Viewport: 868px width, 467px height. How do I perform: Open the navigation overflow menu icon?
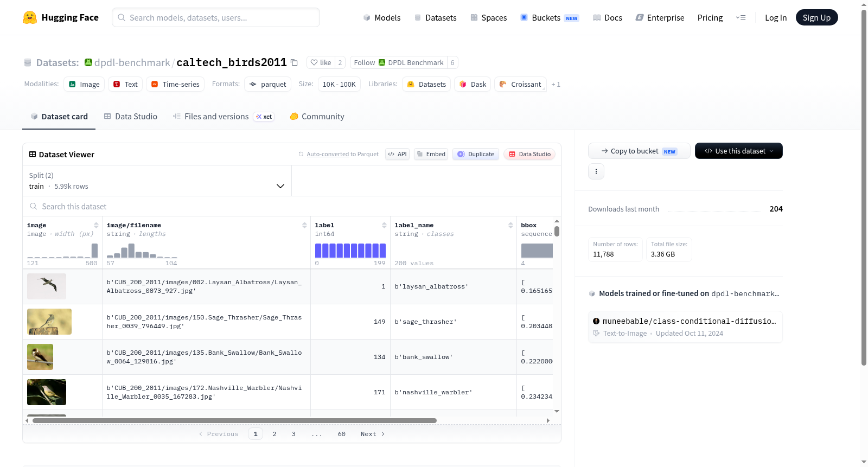coord(741,17)
